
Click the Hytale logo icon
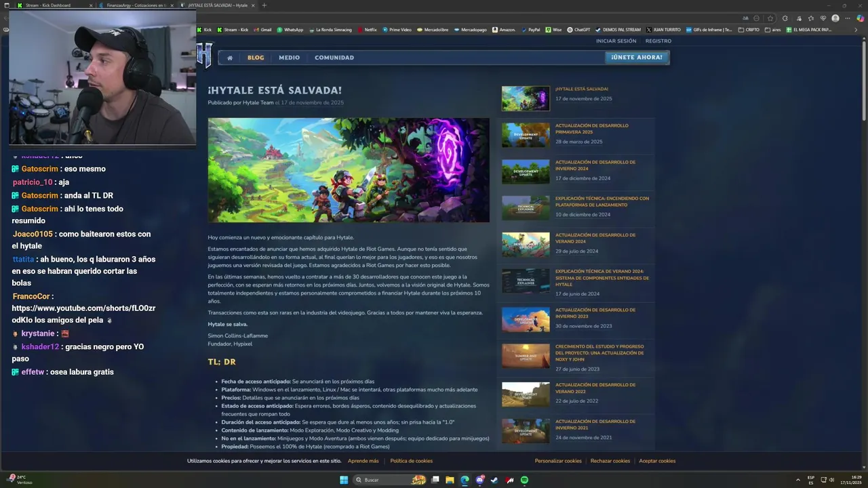tap(205, 55)
